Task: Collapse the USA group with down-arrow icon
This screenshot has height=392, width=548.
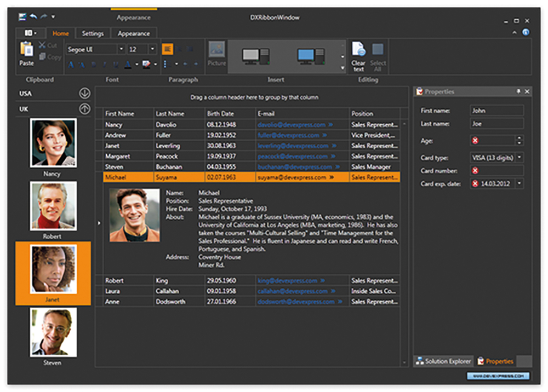Action: [84, 94]
